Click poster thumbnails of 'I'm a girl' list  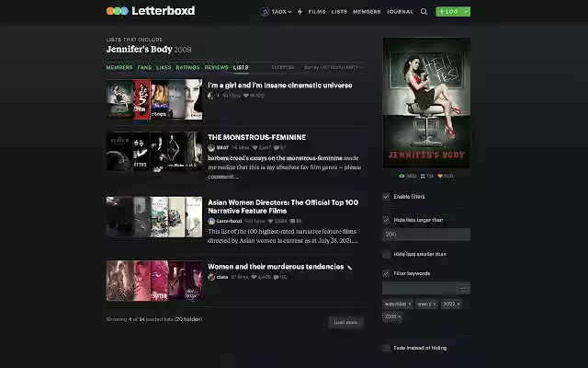[154, 99]
